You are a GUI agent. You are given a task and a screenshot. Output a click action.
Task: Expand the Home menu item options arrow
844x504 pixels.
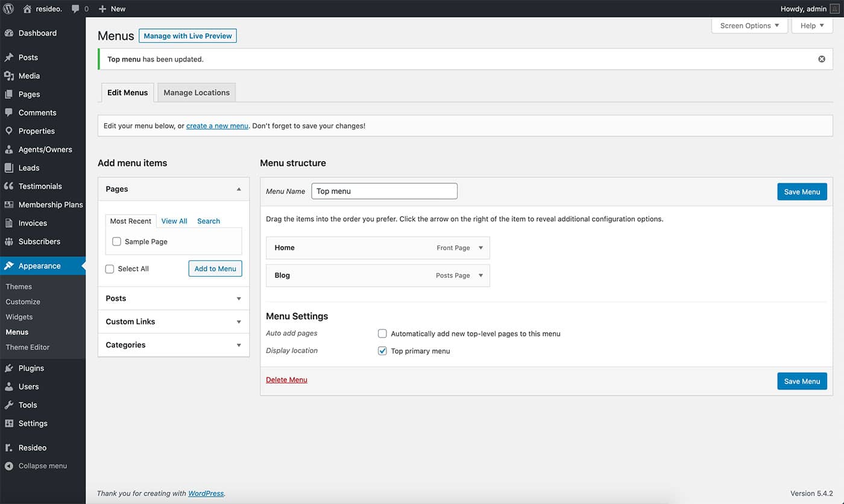[480, 248]
